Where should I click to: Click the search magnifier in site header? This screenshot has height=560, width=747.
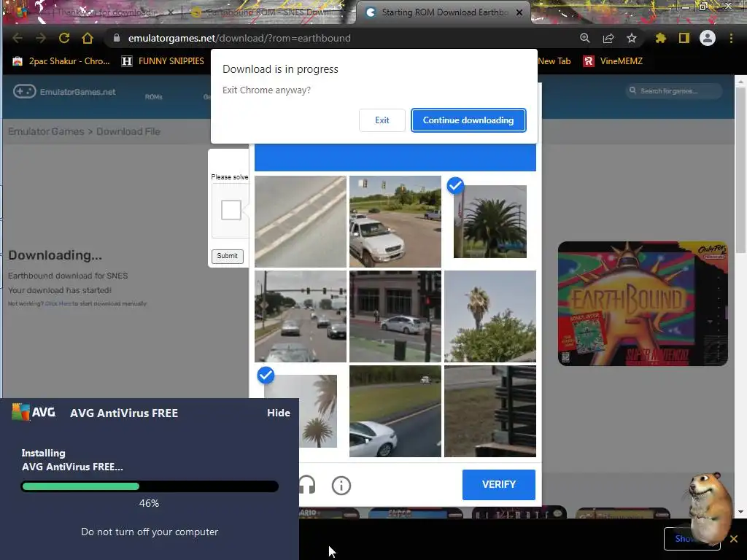coord(632,90)
